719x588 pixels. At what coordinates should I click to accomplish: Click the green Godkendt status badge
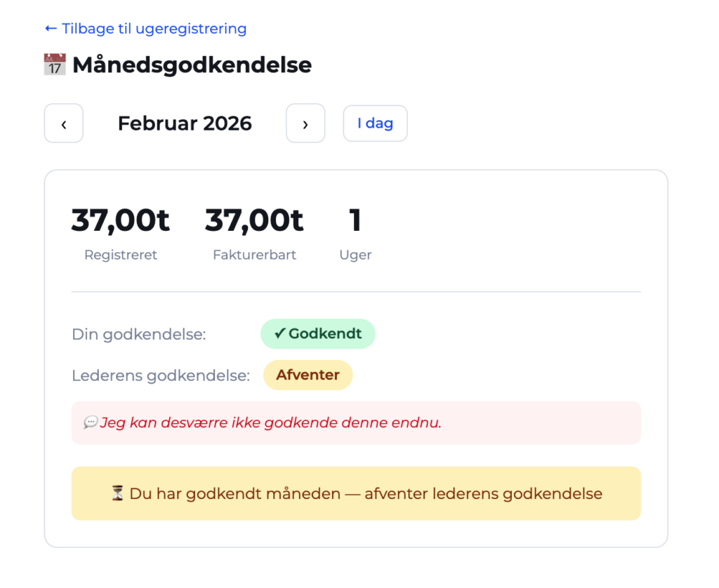click(318, 334)
